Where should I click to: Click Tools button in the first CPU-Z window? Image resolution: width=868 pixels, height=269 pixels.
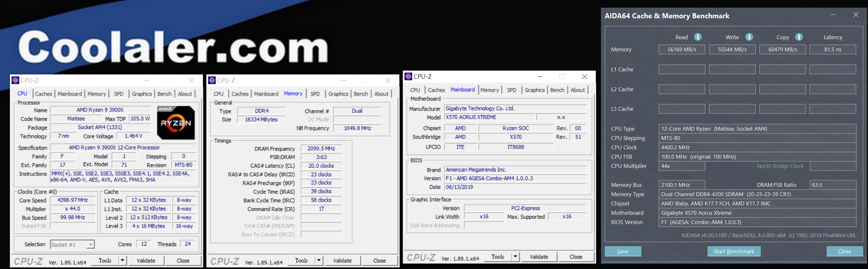[105, 261]
